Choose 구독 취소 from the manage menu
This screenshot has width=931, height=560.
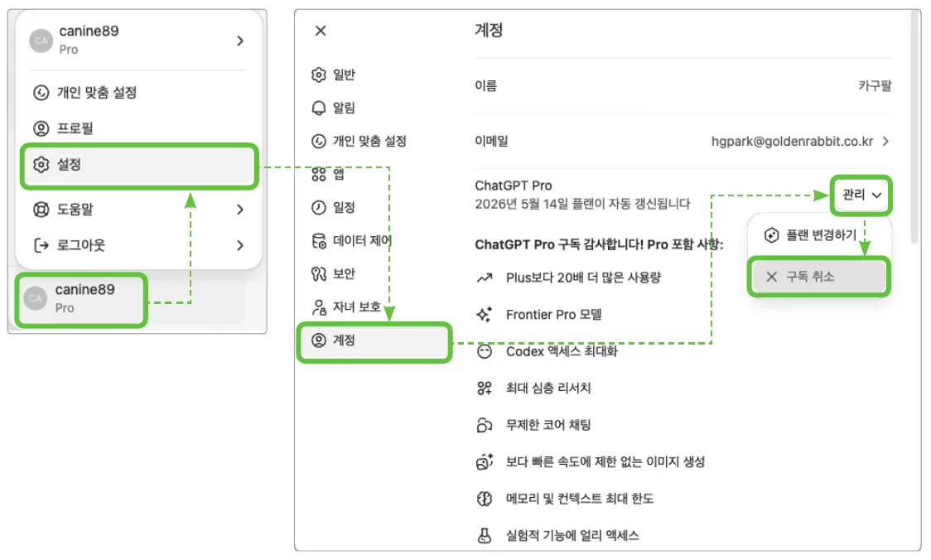pos(818,277)
